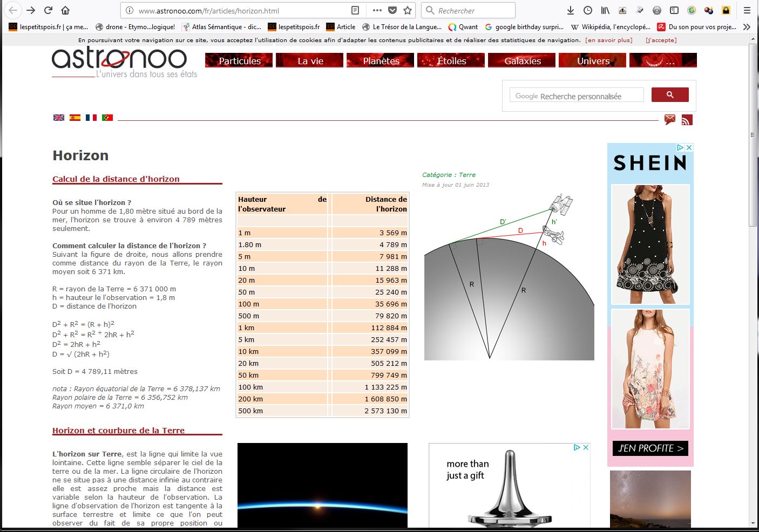Go to the browser home page
Screen dimensions: 759x532
65,10
